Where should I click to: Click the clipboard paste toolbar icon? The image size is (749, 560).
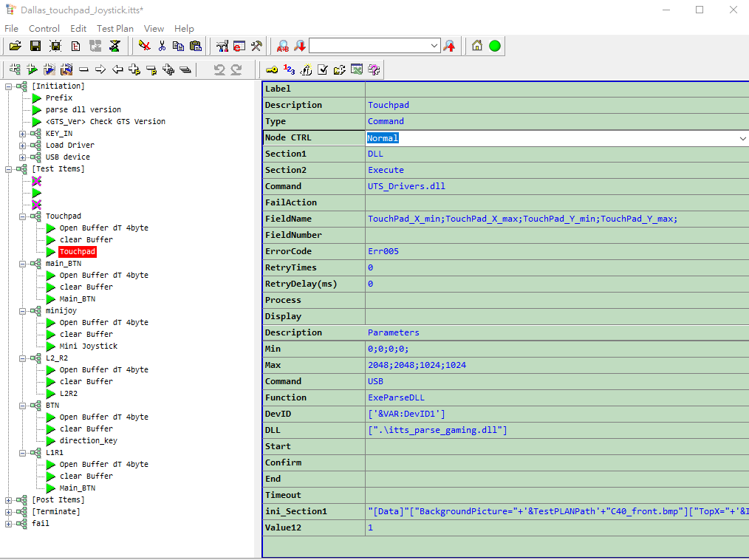(195, 46)
